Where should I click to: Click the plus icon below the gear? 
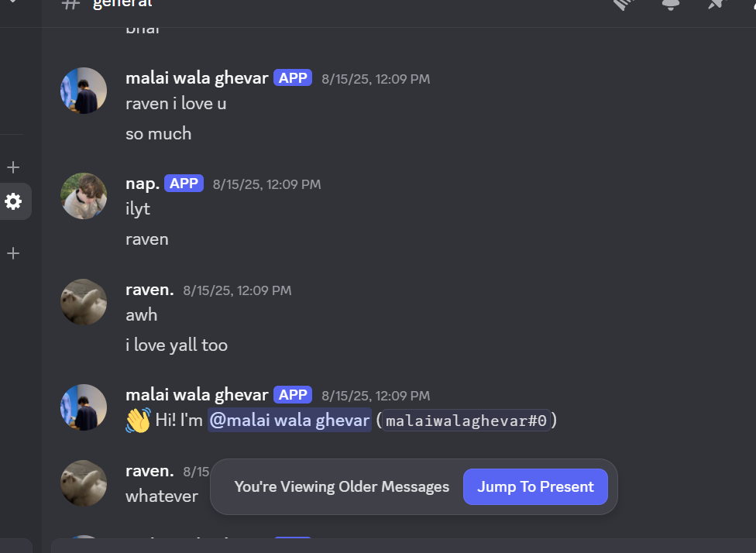point(13,253)
